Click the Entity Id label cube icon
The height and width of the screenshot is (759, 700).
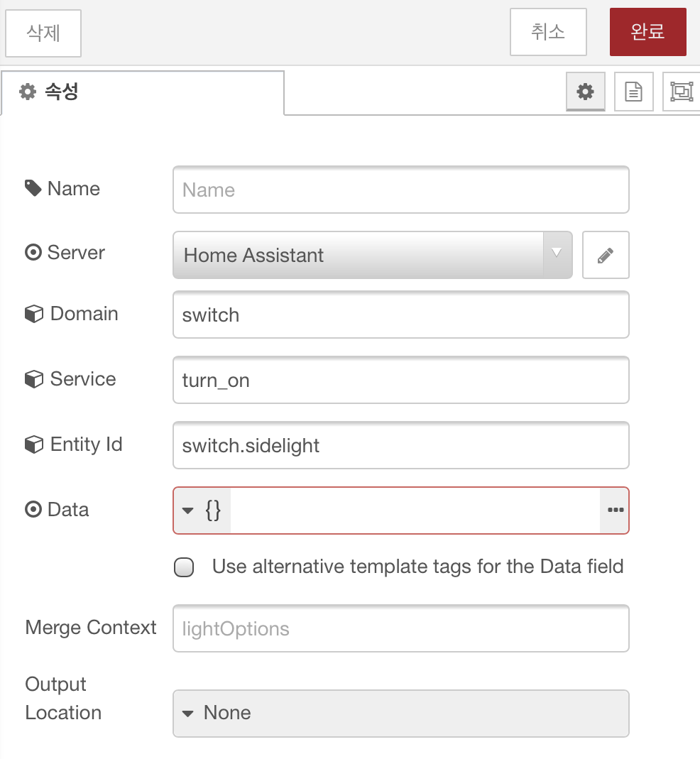(x=34, y=444)
